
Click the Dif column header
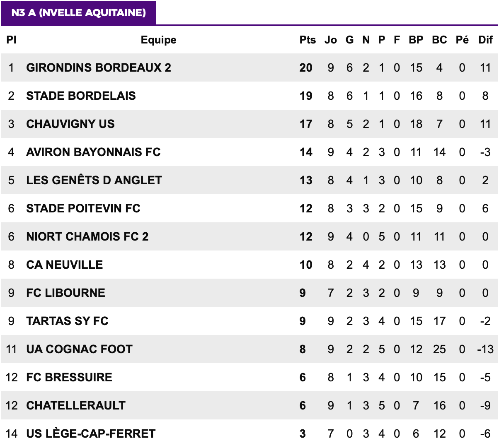tap(485, 40)
